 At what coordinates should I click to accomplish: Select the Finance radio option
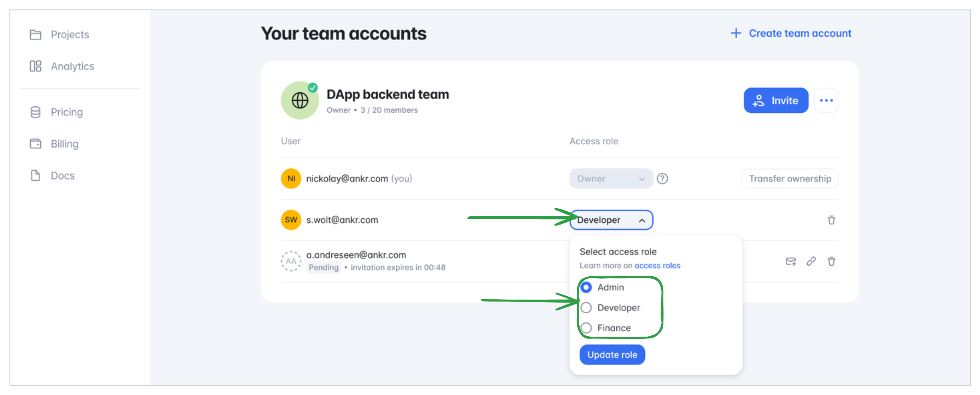coord(586,328)
